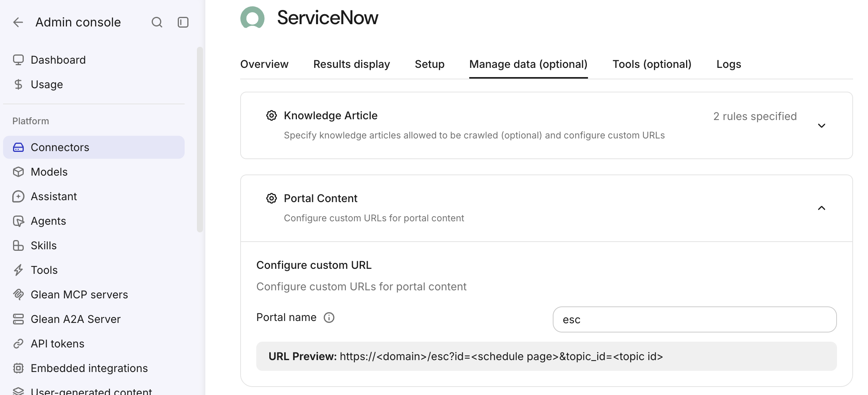The height and width of the screenshot is (395, 868).
Task: Go to Agents in sidebar
Action: (94, 221)
